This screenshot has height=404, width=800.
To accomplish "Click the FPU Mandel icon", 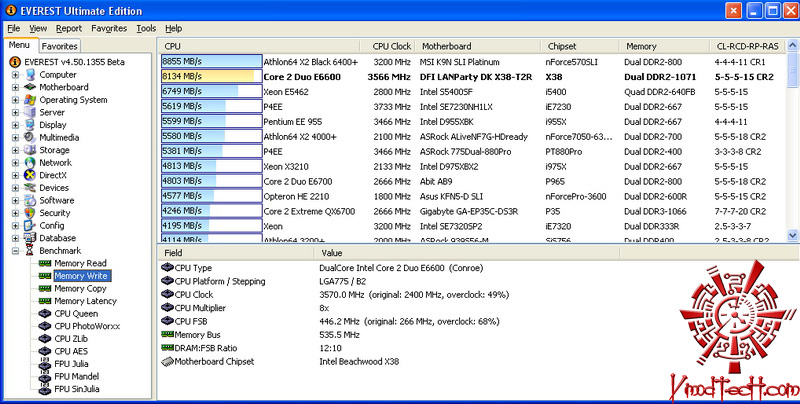I will tap(45, 376).
